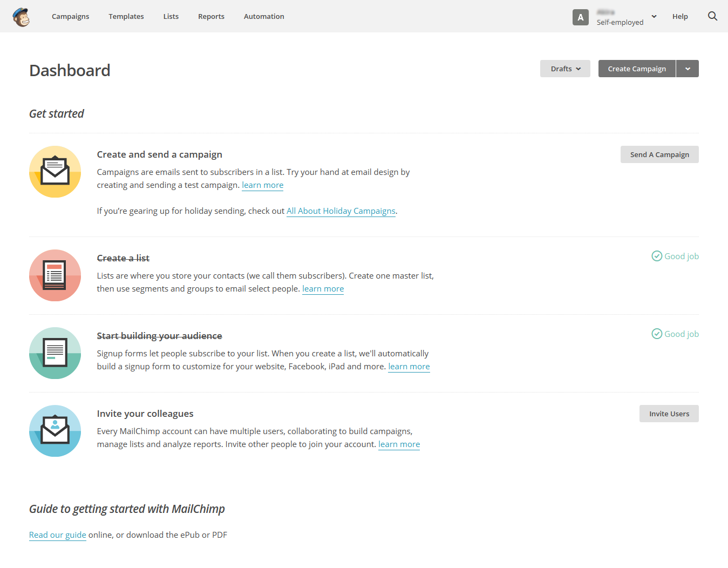
Task: Open the Reports navigation item
Action: (211, 16)
